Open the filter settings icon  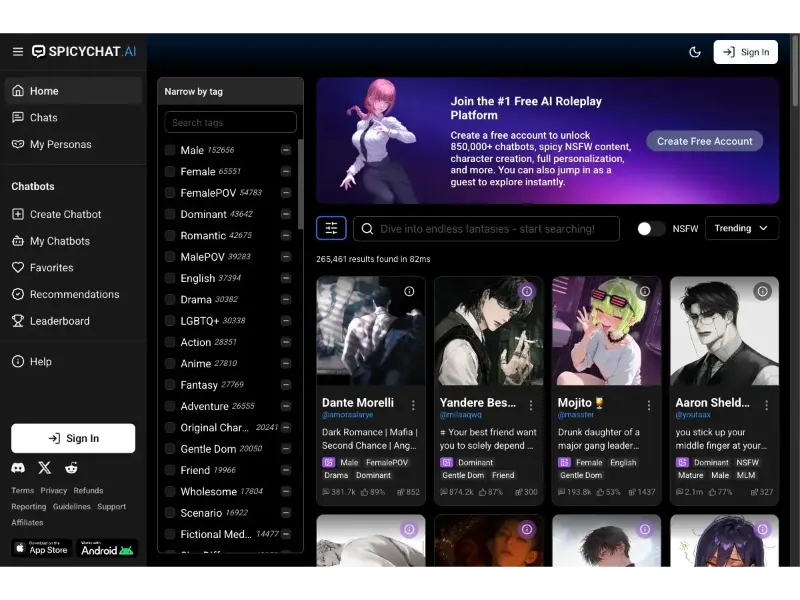(331, 228)
